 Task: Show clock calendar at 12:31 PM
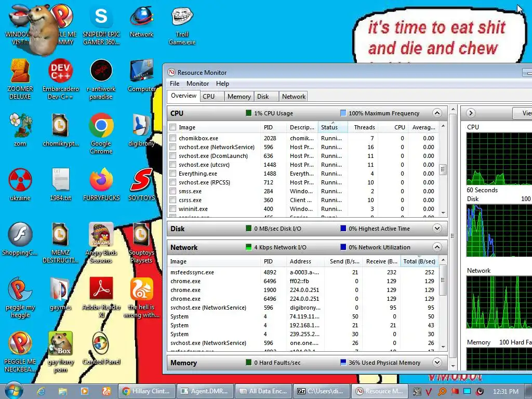(x=506, y=392)
